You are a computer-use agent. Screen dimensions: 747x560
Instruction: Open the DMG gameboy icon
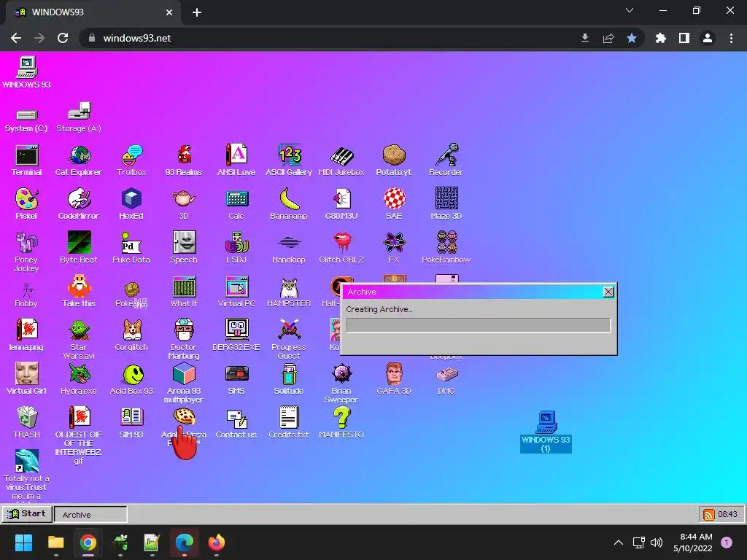[446, 381]
